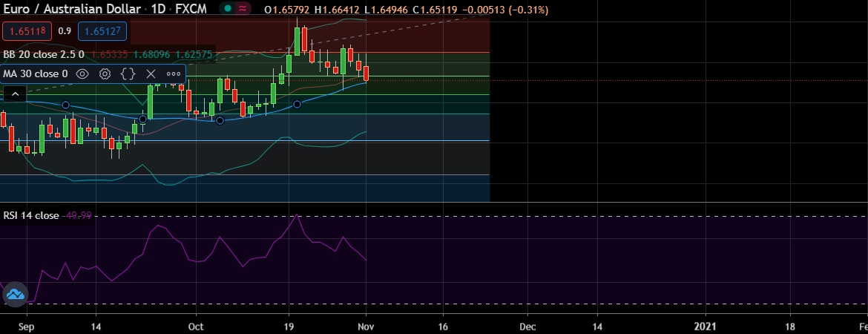Select the RSI 14 close legend label

point(31,215)
